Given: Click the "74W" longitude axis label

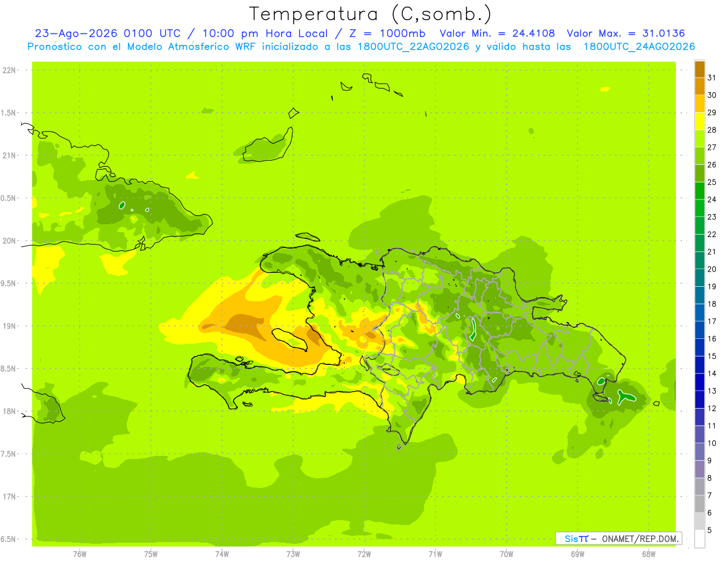Looking at the screenshot, I should pyautogui.click(x=222, y=554).
